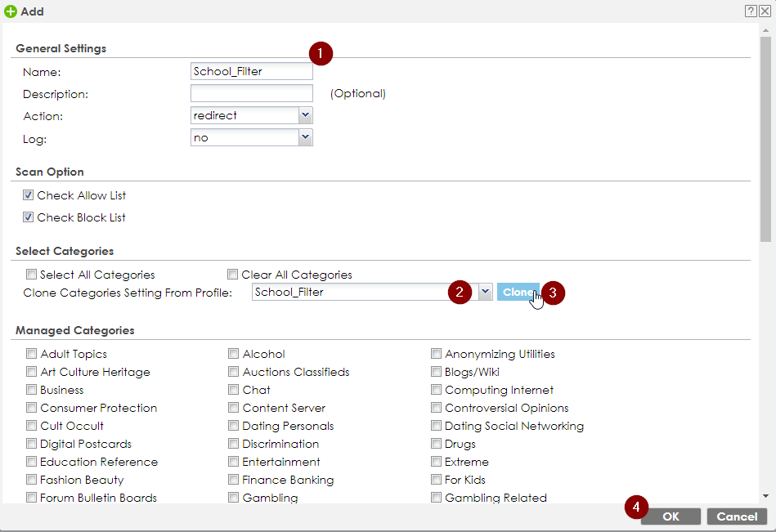The image size is (776, 532).
Task: Open the Action dropdown showing redirect
Action: [x=305, y=115]
